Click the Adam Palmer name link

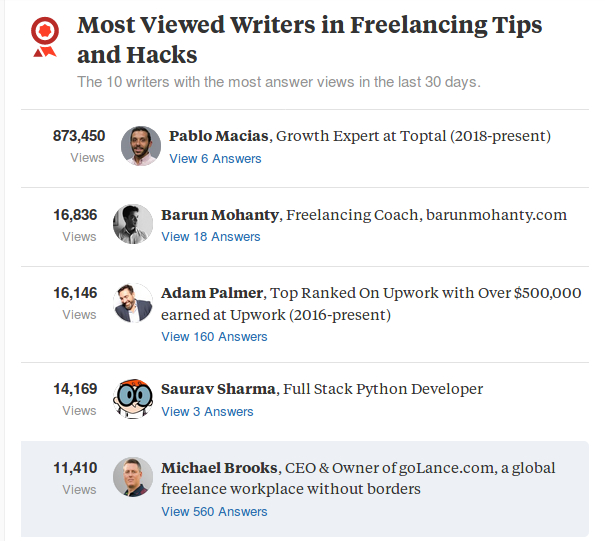212,293
